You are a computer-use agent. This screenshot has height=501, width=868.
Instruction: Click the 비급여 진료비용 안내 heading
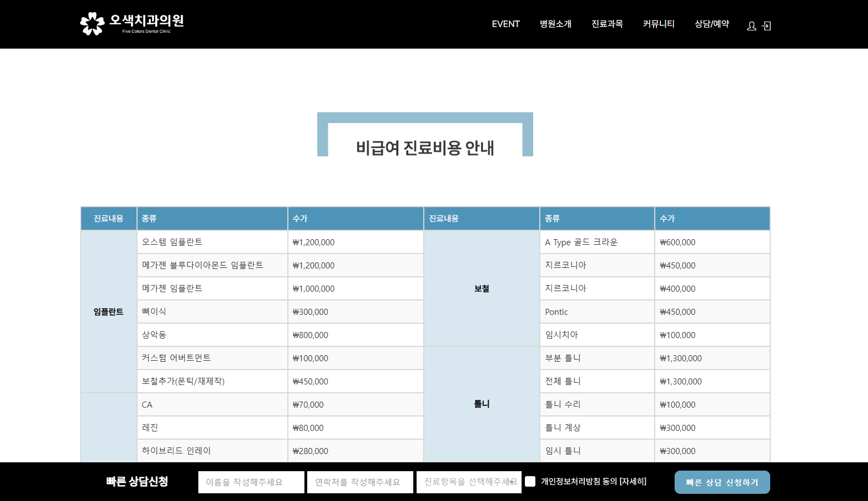point(425,147)
